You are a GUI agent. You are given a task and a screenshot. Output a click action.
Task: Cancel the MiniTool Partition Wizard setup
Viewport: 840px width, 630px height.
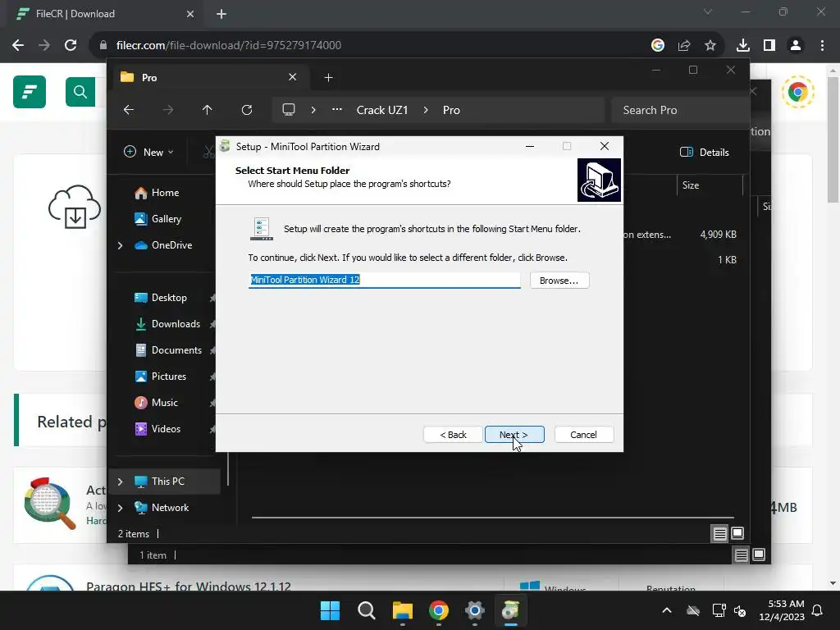583,435
